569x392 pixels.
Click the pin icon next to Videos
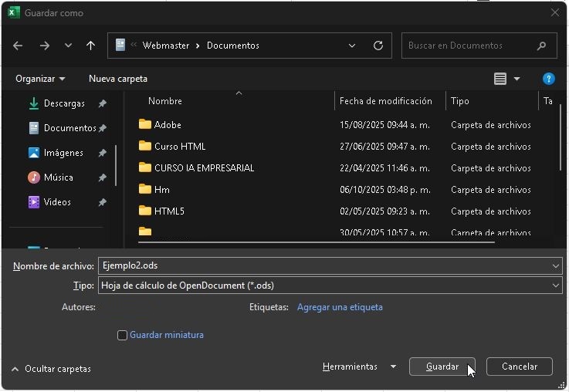tap(103, 202)
